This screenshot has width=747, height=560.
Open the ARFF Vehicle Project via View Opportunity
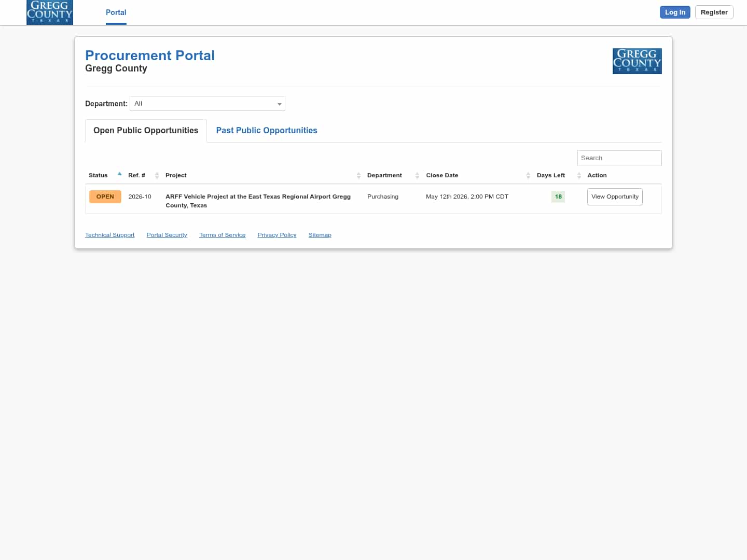tap(614, 197)
